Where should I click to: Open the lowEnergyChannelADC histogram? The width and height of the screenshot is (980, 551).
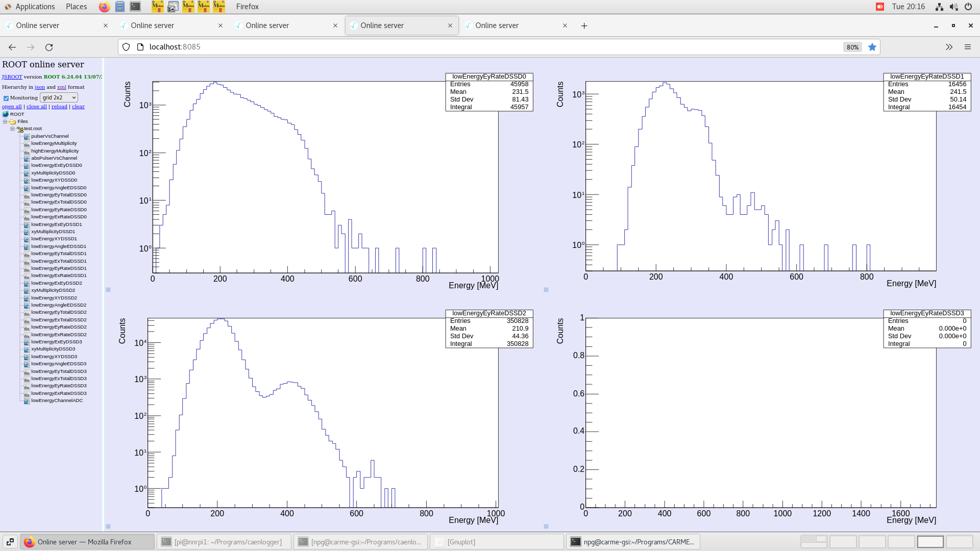click(57, 400)
